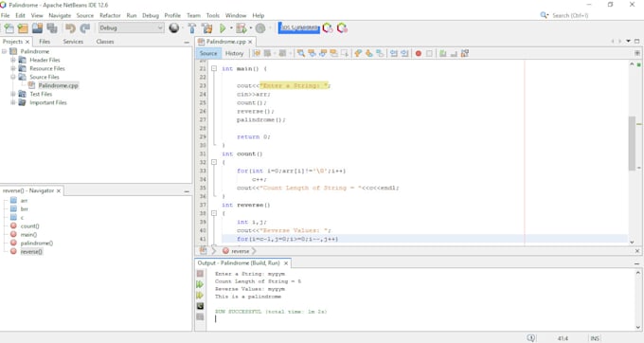Screen dimensions: 644x343
Task: Click the Clean and Build Project icon
Action: [207, 27]
